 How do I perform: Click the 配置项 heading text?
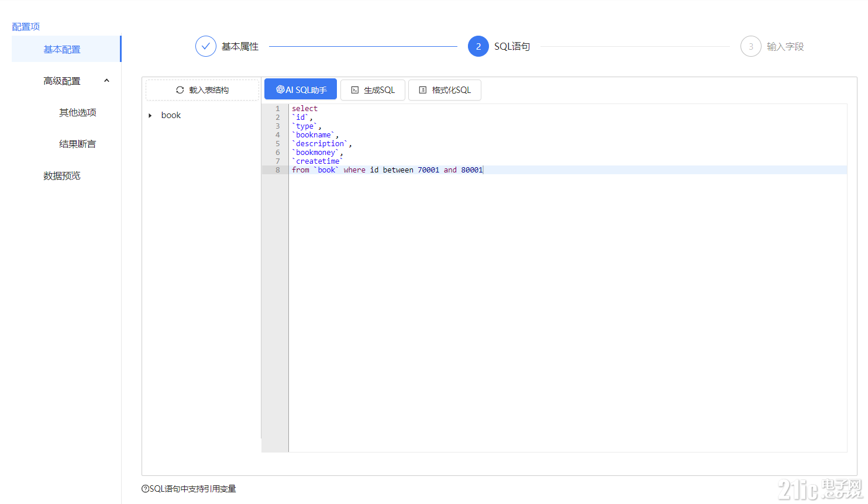point(26,27)
